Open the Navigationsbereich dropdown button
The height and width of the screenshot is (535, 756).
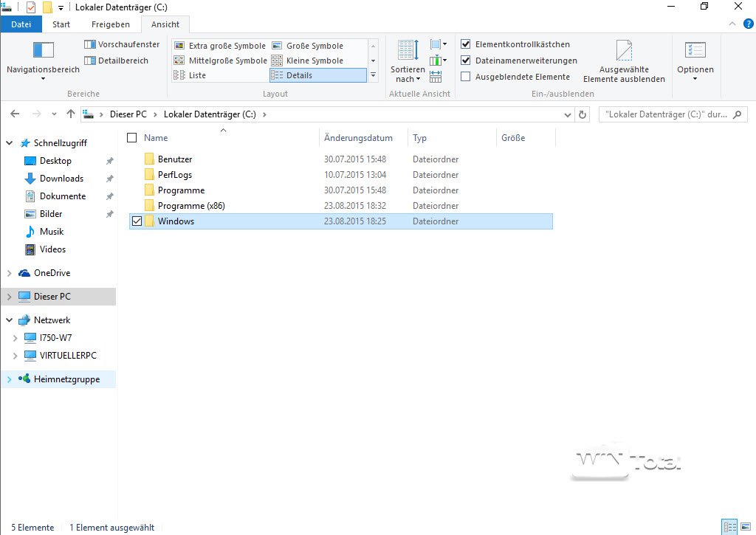(x=43, y=61)
